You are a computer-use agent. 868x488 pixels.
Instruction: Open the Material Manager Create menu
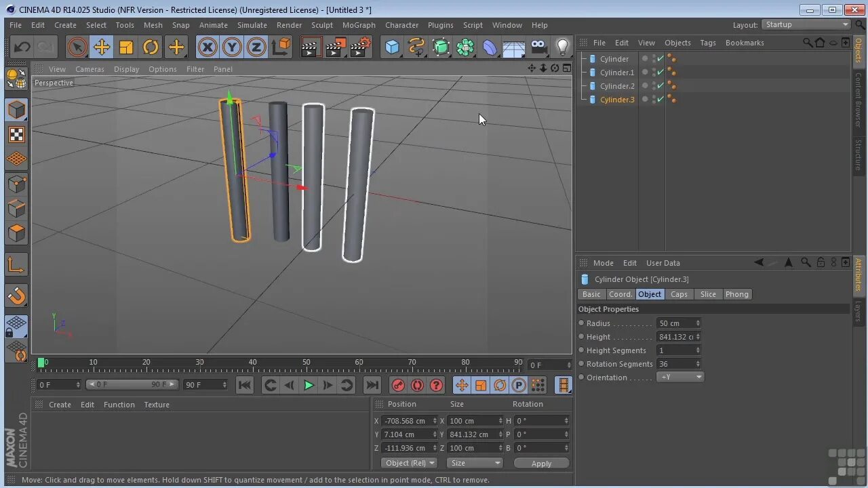(x=60, y=405)
